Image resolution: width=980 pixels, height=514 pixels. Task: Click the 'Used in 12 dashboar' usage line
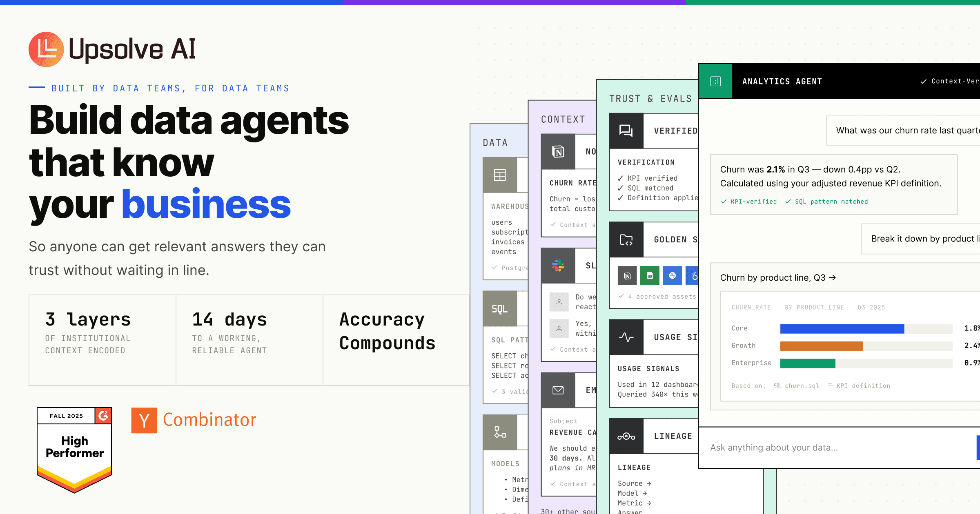point(658,385)
